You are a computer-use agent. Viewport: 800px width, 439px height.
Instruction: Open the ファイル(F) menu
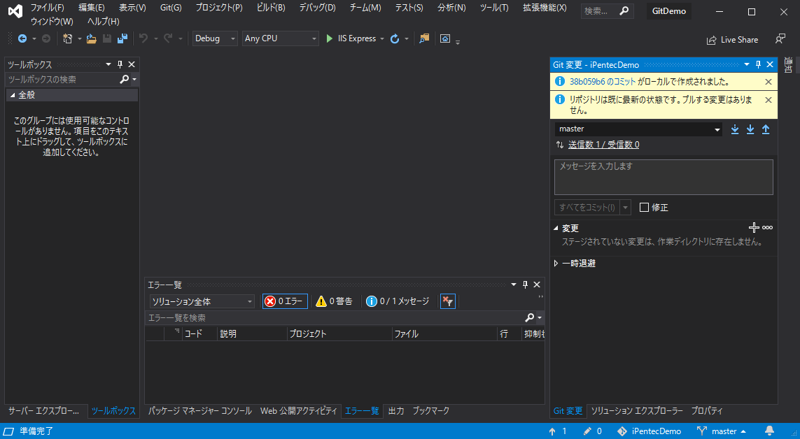pyautogui.click(x=47, y=8)
